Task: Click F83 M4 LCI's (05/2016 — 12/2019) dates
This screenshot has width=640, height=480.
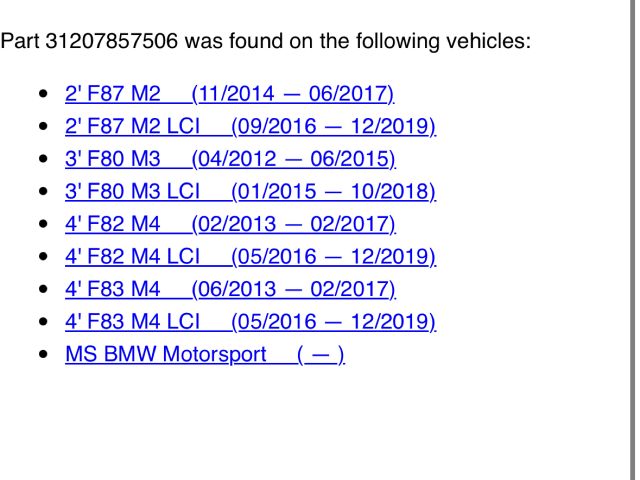Action: 334,322
